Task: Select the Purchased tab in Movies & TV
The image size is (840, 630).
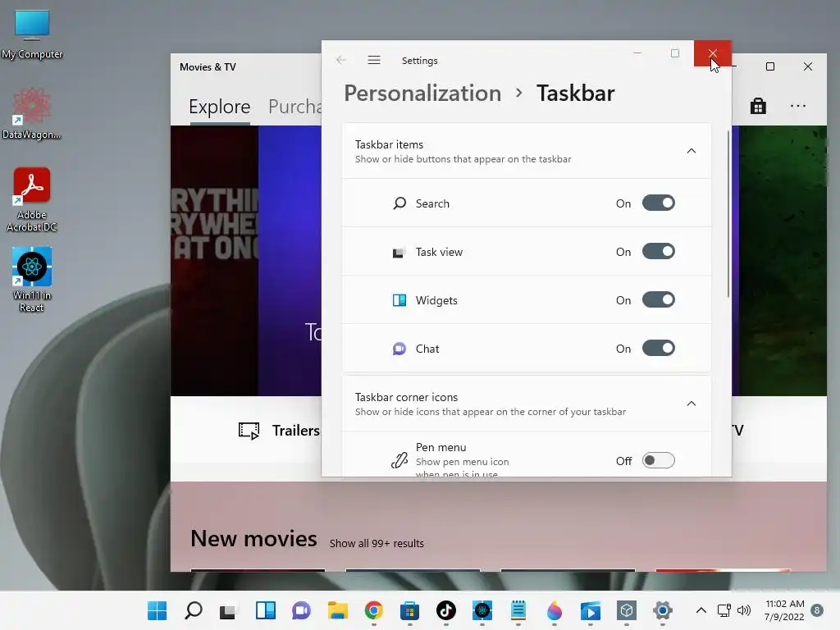Action: [x=294, y=107]
